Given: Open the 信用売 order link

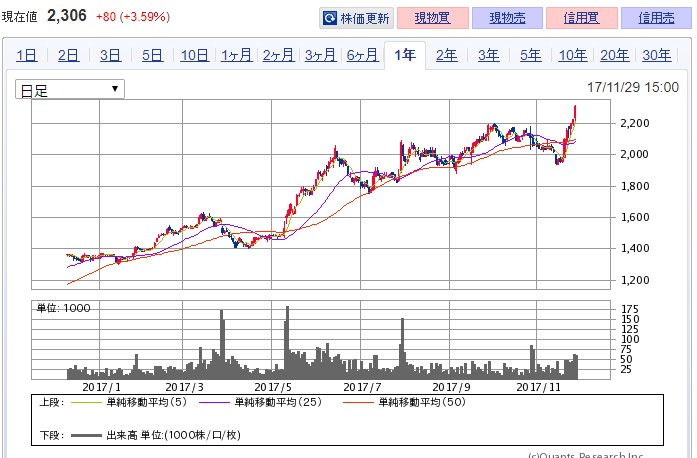Looking at the screenshot, I should [x=656, y=18].
